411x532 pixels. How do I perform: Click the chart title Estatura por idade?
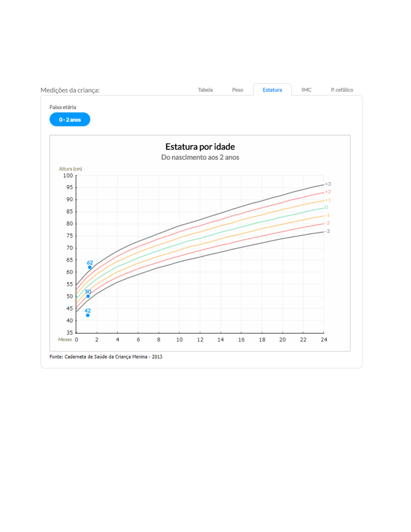tap(200, 147)
